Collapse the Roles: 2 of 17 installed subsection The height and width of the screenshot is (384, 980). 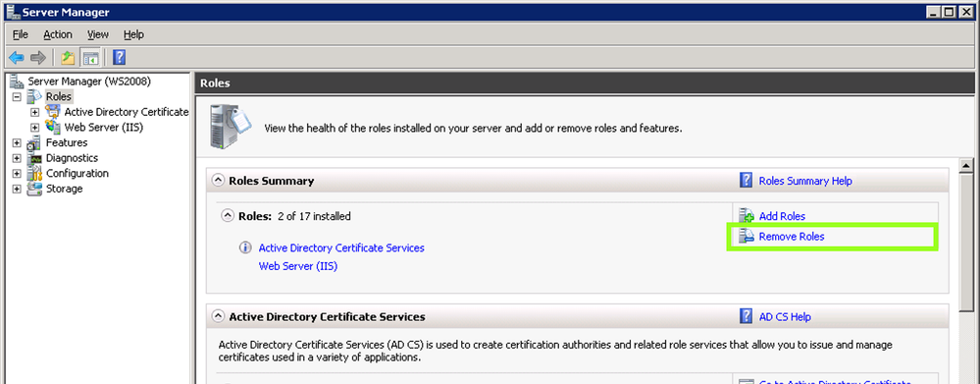pos(229,216)
